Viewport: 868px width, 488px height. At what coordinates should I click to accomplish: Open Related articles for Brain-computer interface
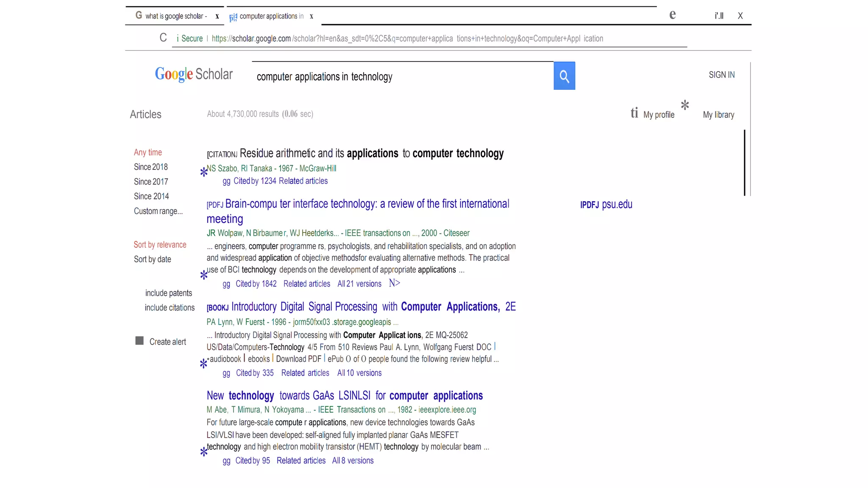point(307,284)
